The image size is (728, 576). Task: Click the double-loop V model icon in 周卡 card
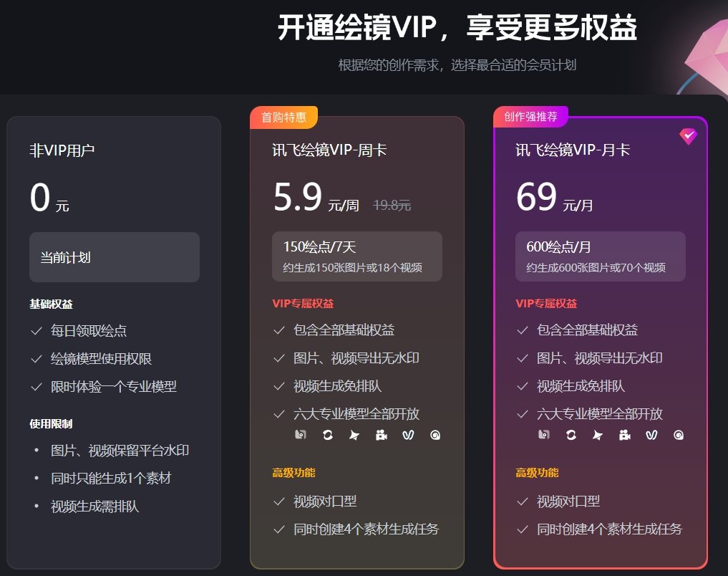[x=408, y=435]
